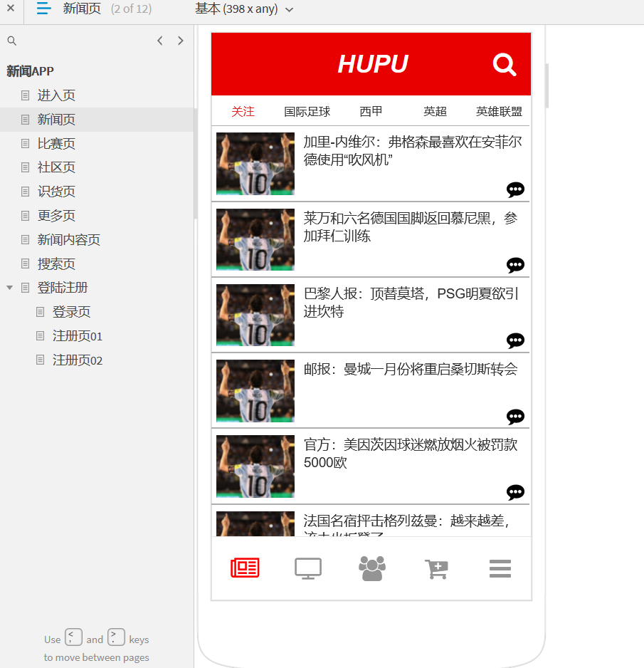
Task: Open comments bubble on 美因茨 article
Action: click(x=515, y=492)
